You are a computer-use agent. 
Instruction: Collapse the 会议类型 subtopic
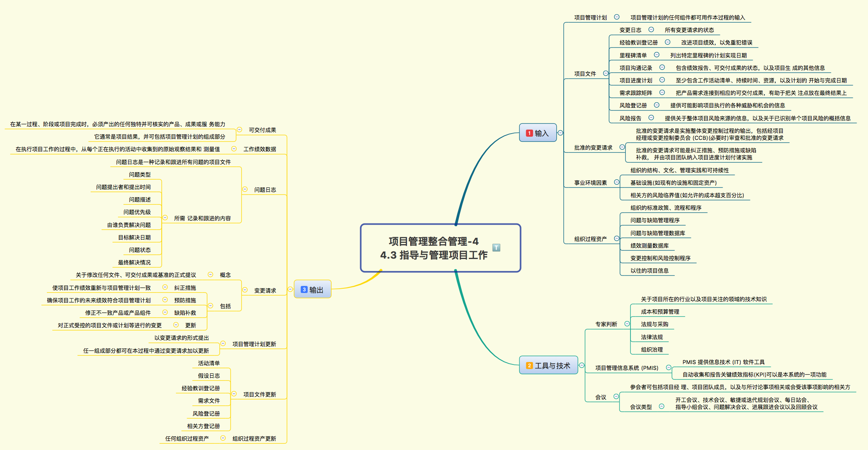[x=661, y=406]
